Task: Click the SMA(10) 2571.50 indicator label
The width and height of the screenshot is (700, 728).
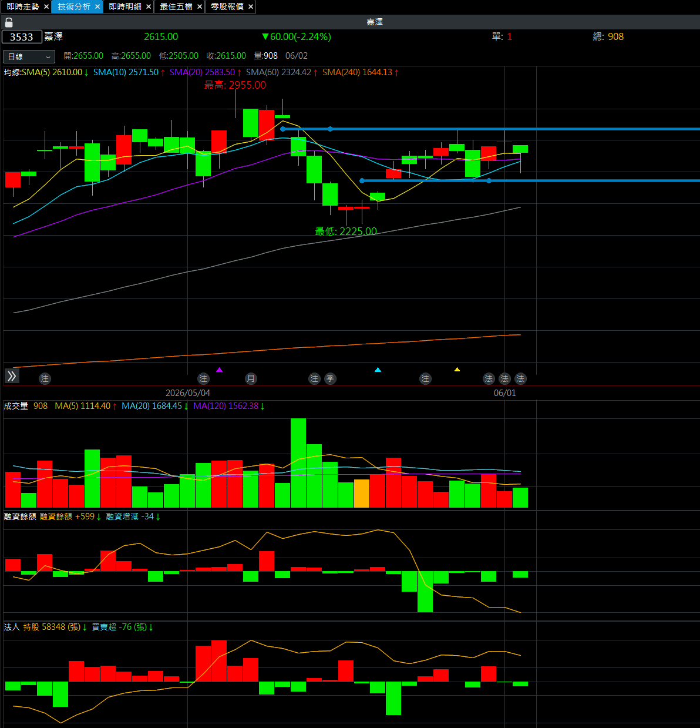Action: [x=129, y=72]
